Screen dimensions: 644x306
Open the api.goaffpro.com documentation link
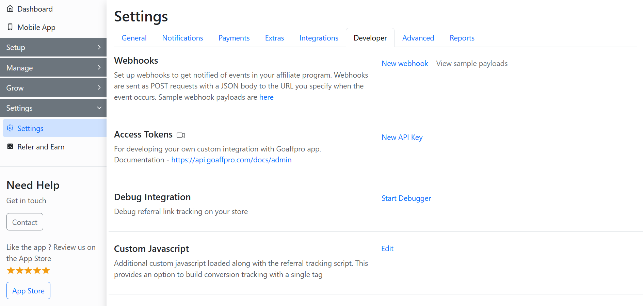click(231, 160)
